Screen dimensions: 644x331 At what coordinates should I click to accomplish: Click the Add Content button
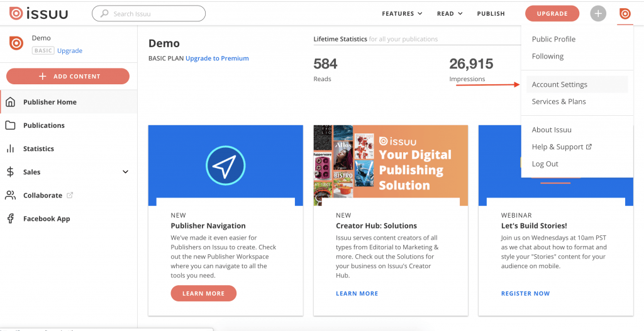(x=68, y=76)
